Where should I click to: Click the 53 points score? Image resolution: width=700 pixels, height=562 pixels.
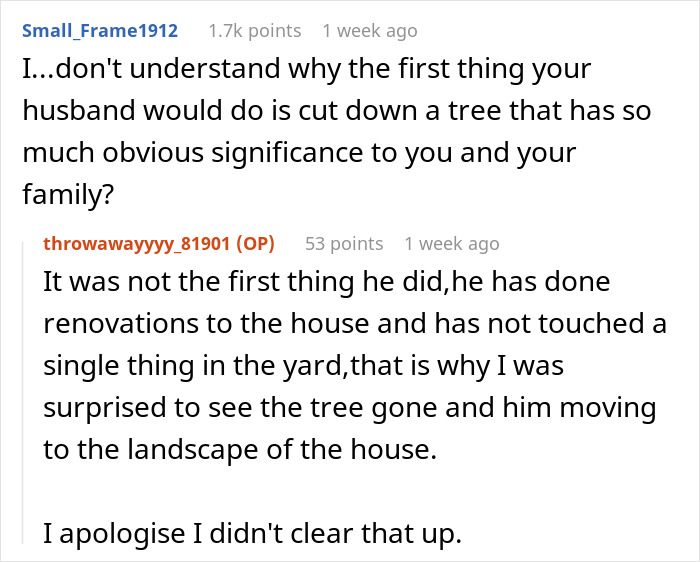point(344,243)
